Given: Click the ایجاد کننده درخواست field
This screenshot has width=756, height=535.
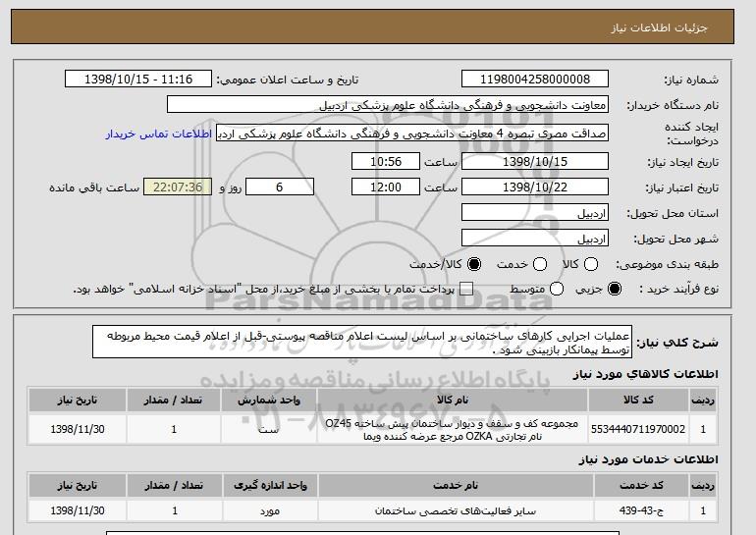Looking at the screenshot, I should point(412,134).
